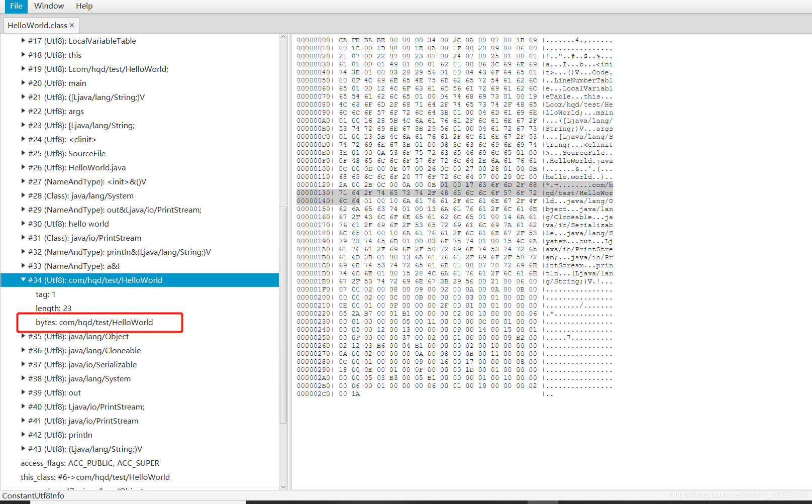Select 'bytes: com/hqd/test/HelloWorld' row
The image size is (812, 504).
point(140,322)
